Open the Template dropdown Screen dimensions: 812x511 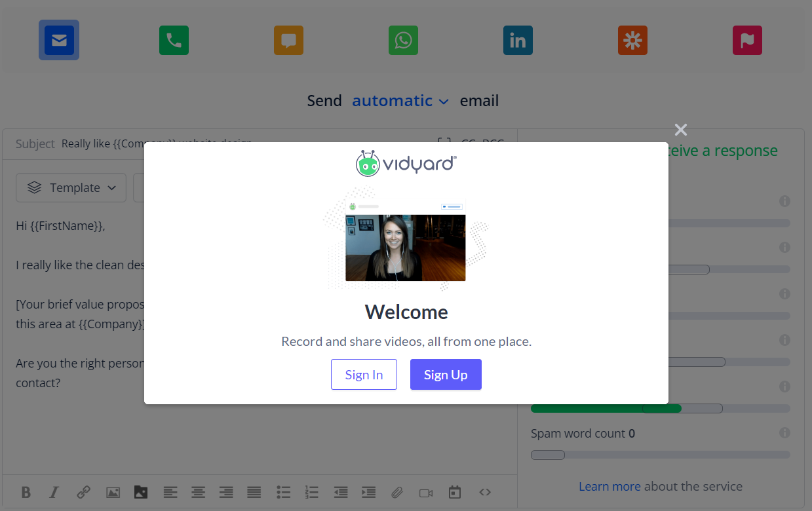point(71,188)
